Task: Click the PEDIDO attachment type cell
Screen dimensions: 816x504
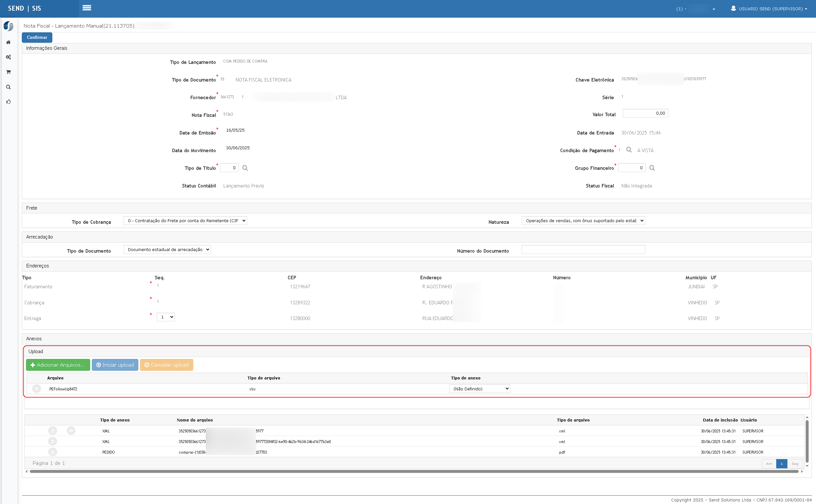Action: point(109,452)
